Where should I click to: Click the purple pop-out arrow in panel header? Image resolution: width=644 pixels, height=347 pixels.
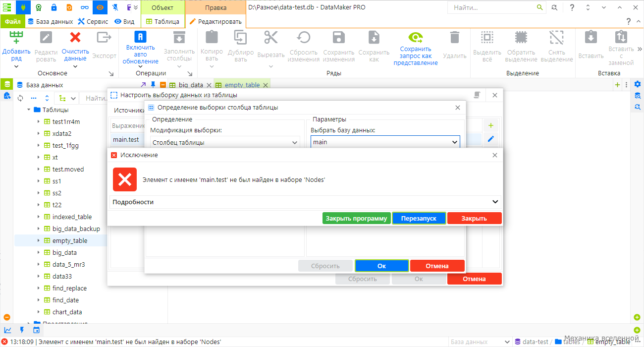pos(144,85)
